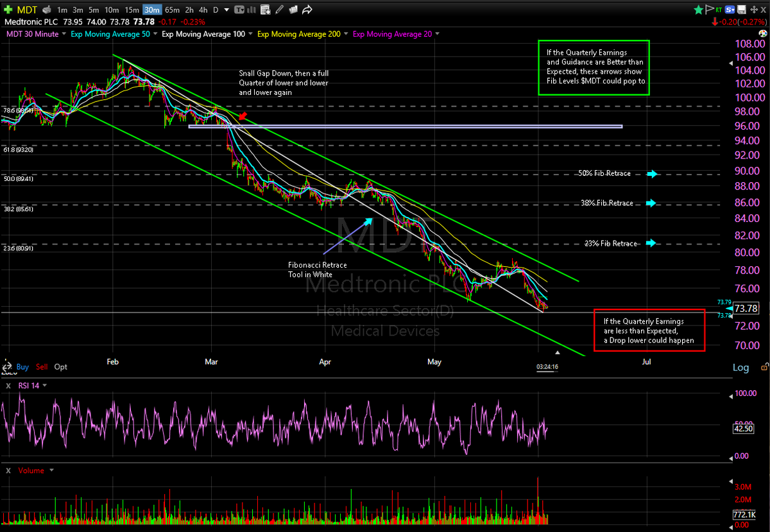Select the 15m timeframe

click(x=132, y=10)
